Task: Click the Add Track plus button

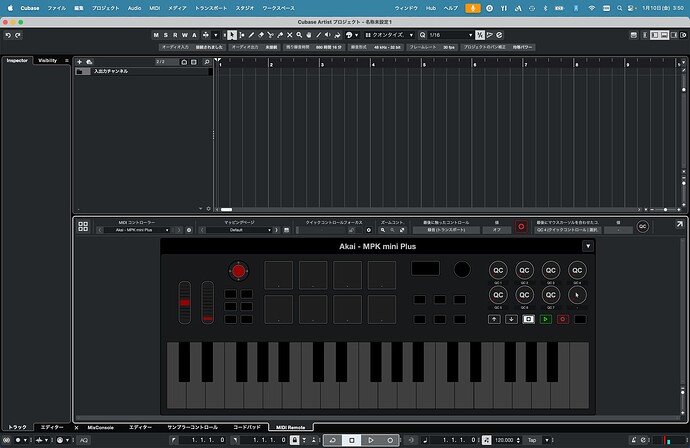Action: point(79,62)
